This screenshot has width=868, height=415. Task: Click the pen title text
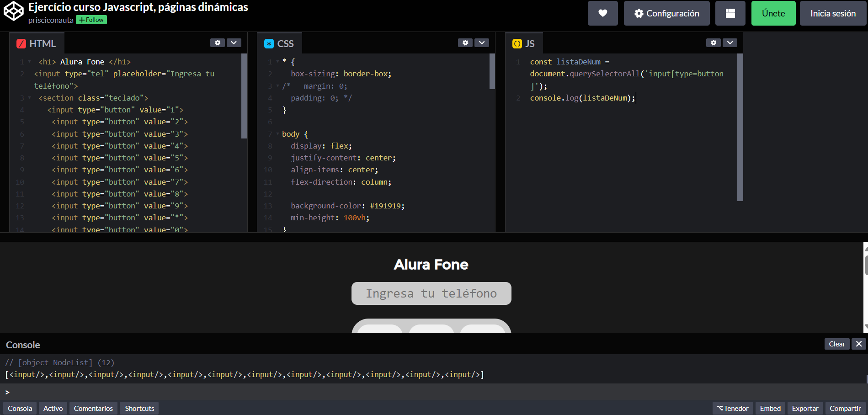pos(138,7)
